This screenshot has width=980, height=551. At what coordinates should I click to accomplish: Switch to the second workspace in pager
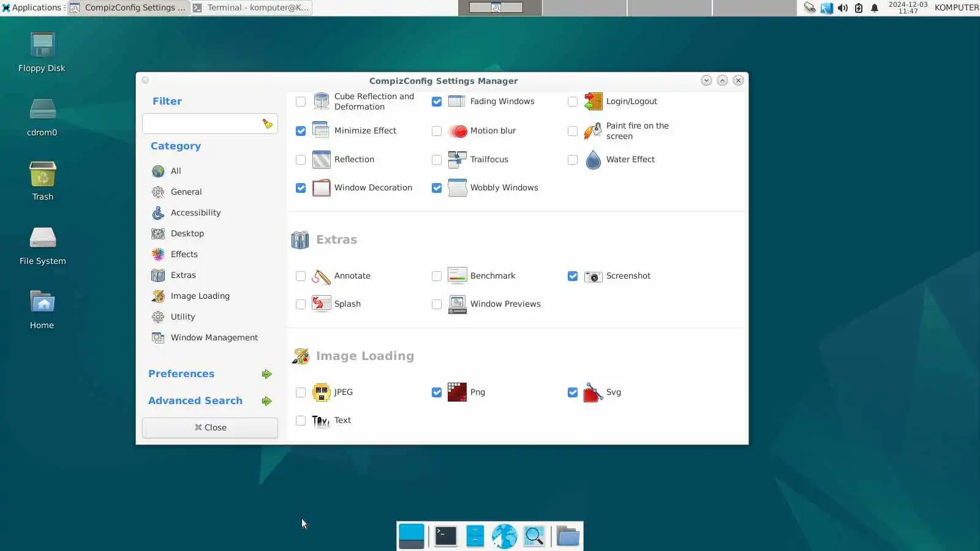pos(585,7)
